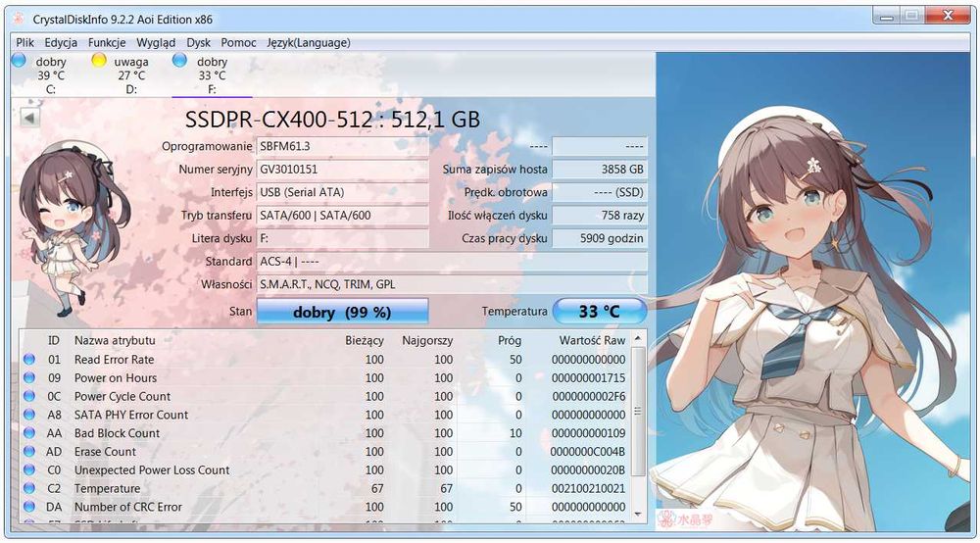Image resolution: width=980 pixels, height=543 pixels.
Task: Click the Własności field S.M.A.R.T., NCQ, TRIM, GPL
Action: tap(452, 284)
